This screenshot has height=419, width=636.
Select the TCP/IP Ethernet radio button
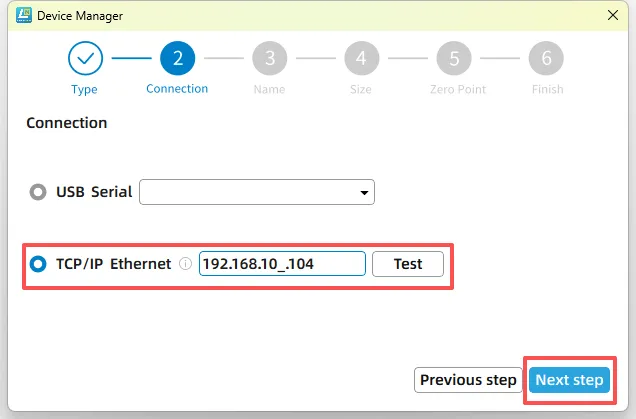pos(39,264)
